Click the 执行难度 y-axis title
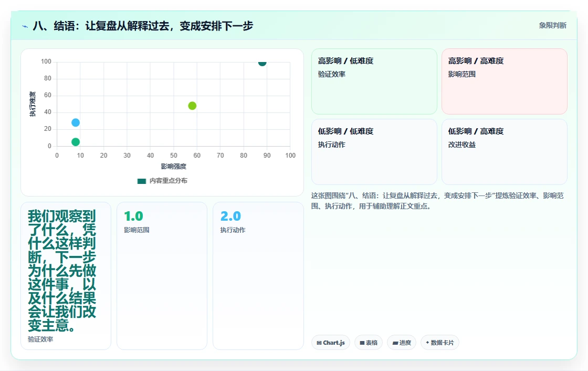This screenshot has height=371, width=588. (x=33, y=104)
